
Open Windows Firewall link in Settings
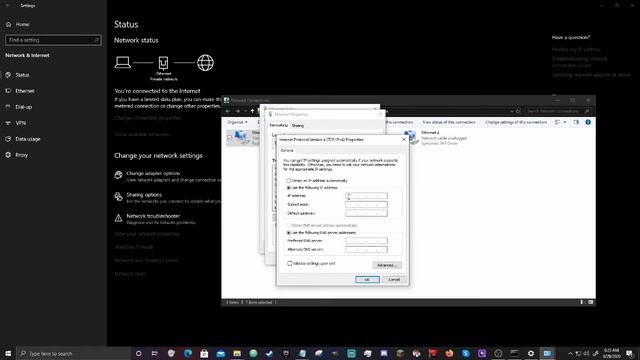point(133,247)
